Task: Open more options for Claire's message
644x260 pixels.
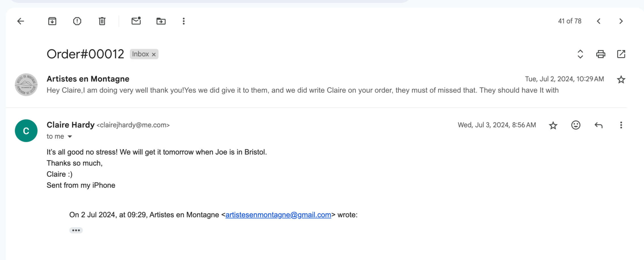Action: tap(621, 125)
